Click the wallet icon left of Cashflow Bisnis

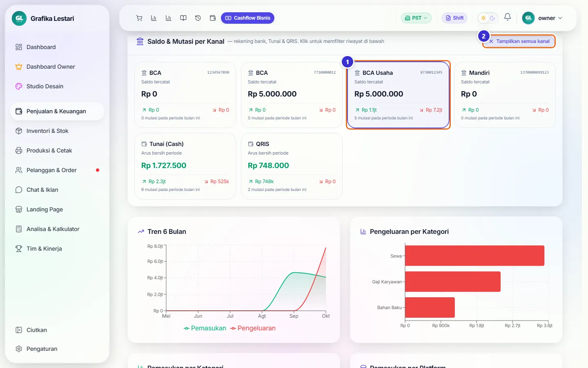(213, 18)
